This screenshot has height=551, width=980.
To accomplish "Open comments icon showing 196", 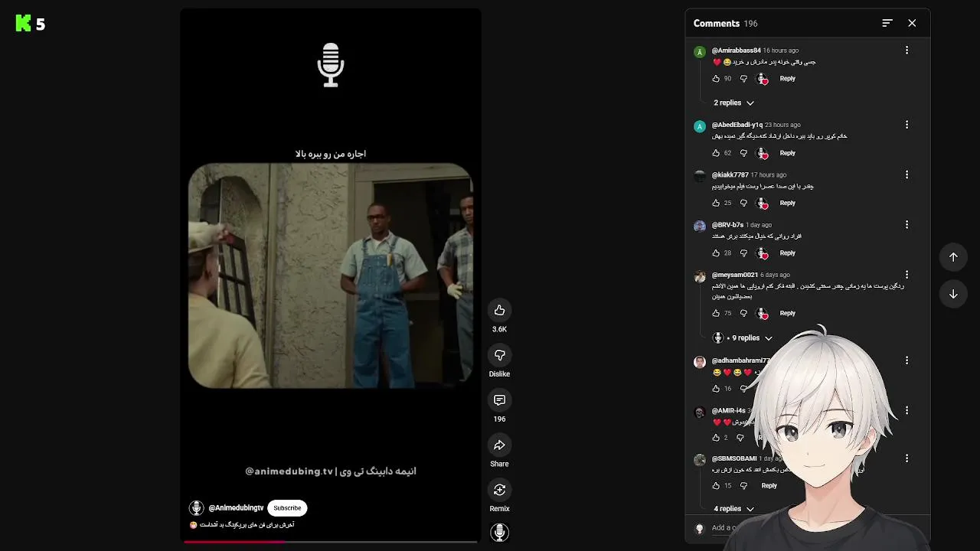I will pos(499,400).
